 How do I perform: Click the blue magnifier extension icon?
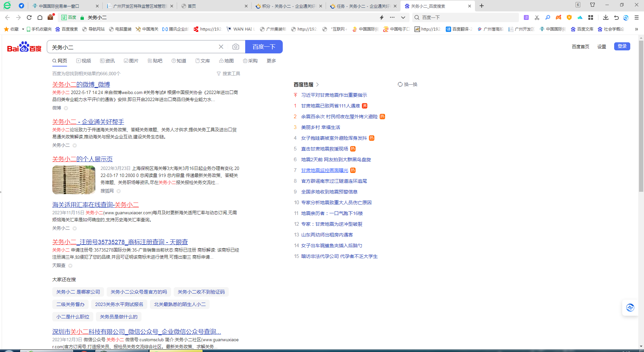pyautogui.click(x=548, y=17)
